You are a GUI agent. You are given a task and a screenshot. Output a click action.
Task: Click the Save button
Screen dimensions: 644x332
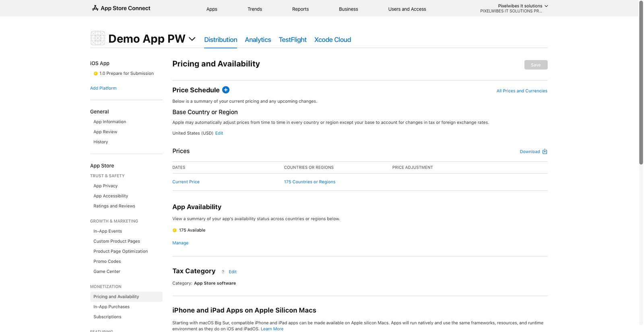(x=536, y=65)
